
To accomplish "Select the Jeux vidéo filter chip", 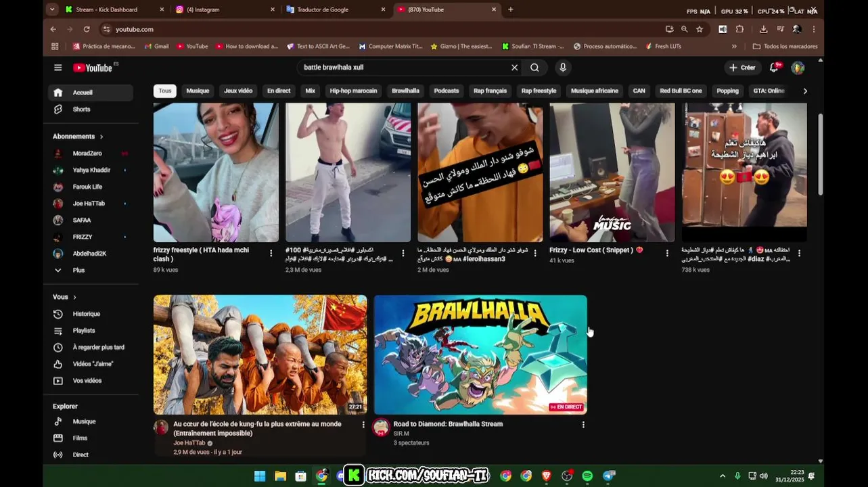I will (238, 91).
